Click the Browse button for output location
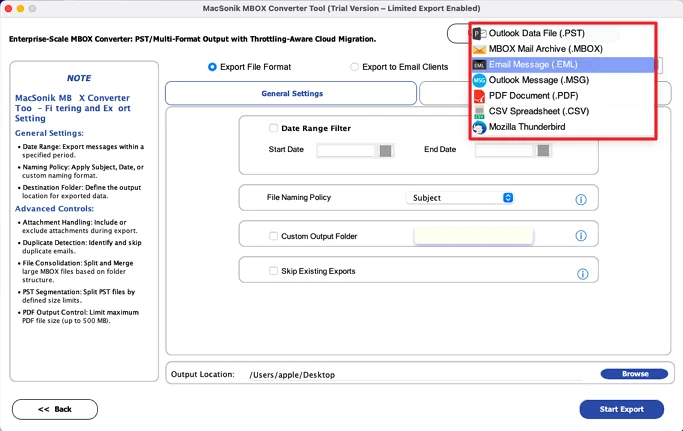This screenshot has height=431, width=683. (634, 374)
